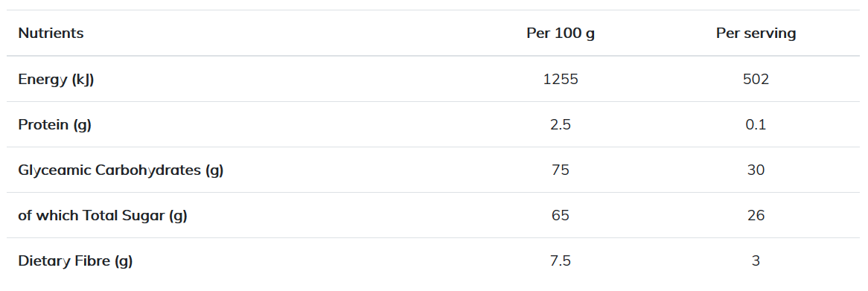
Task: Select the 75 carbohydrates value
Action: pyautogui.click(x=561, y=170)
